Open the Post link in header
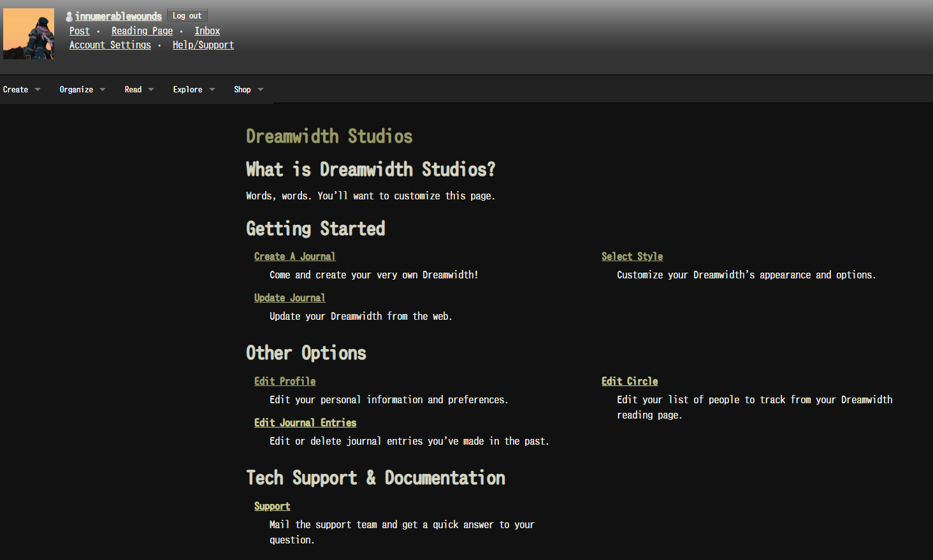 pos(80,31)
